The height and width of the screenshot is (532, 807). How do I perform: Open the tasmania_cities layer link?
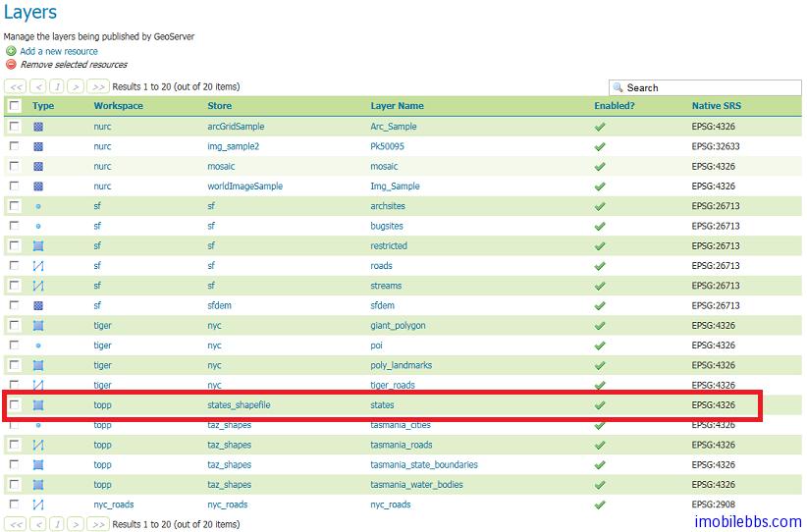[401, 425]
